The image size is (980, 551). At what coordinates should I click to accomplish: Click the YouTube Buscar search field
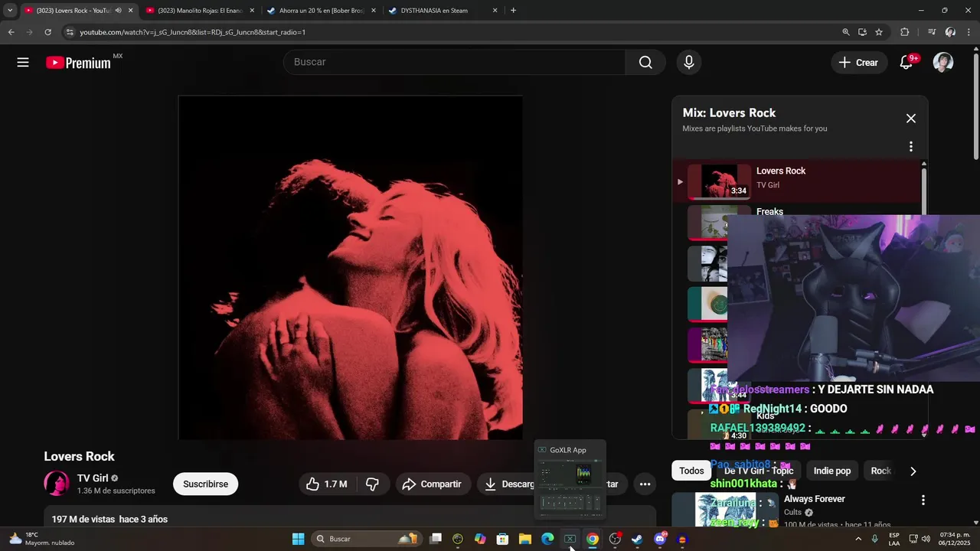pyautogui.click(x=455, y=62)
